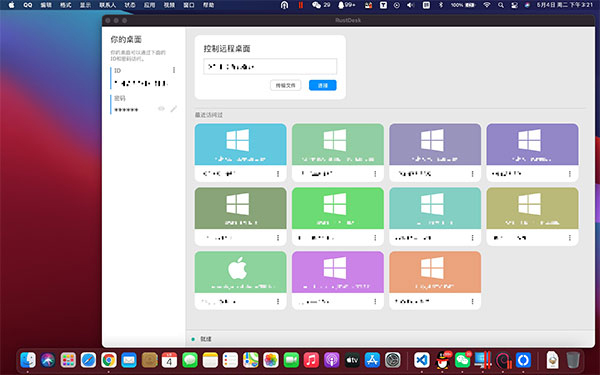Edit password with the pencil icon
Viewport: 600px width, 375px height.
pos(174,109)
